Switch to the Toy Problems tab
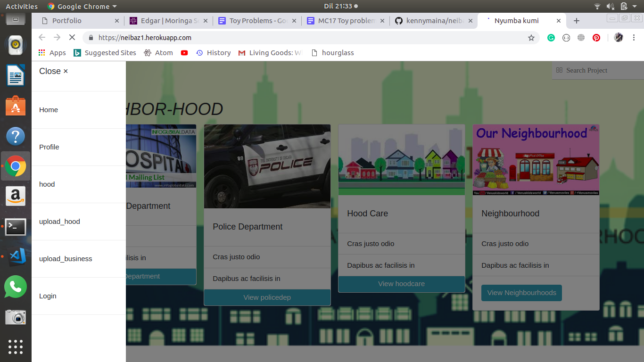Image resolution: width=644 pixels, height=362 pixels. click(x=257, y=21)
